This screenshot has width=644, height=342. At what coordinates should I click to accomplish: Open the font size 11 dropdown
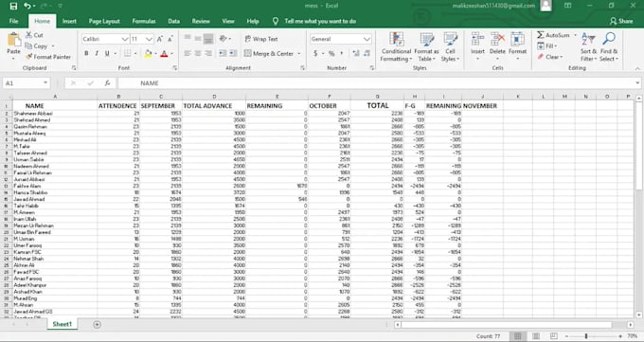tap(149, 39)
